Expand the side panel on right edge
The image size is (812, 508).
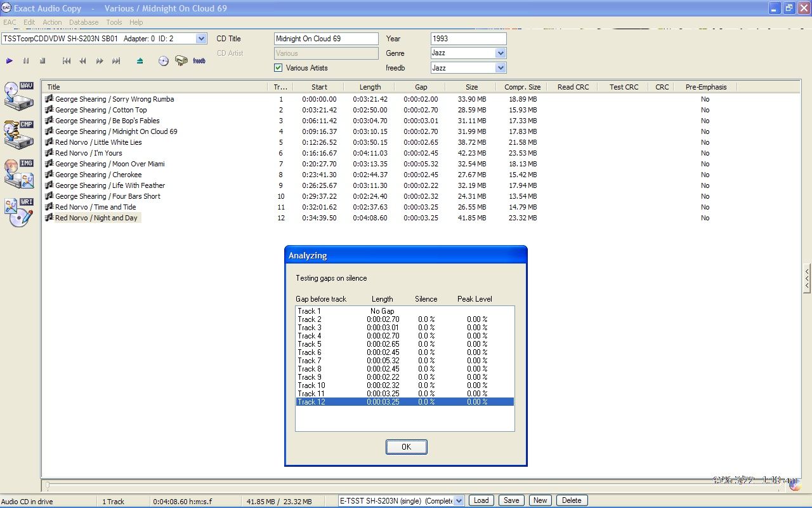[807, 277]
